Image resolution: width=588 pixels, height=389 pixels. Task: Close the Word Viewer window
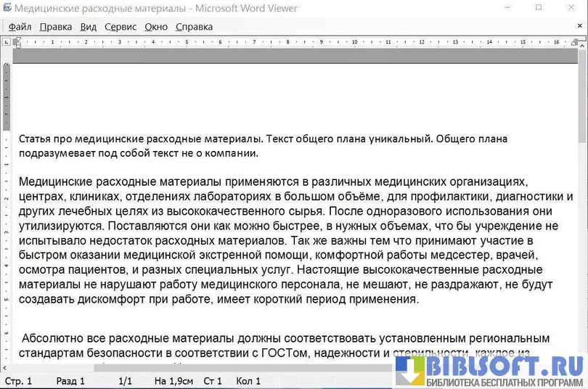pos(571,8)
